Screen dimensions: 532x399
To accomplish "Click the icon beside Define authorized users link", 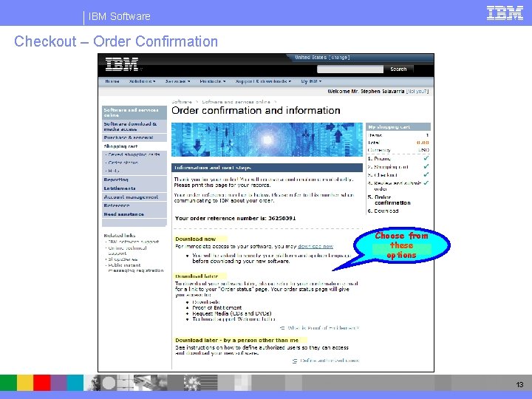I will tap(295, 361).
